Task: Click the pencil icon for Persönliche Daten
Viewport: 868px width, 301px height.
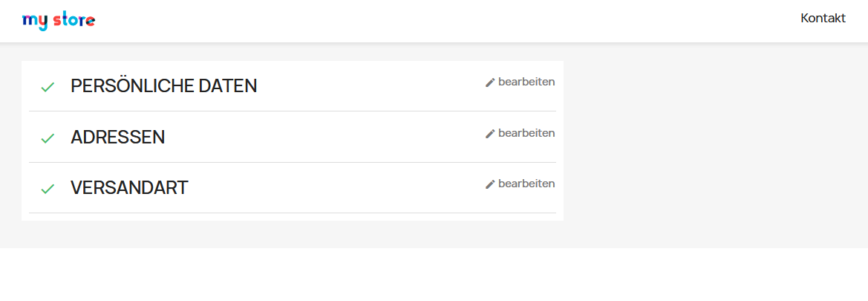Action: click(x=490, y=82)
